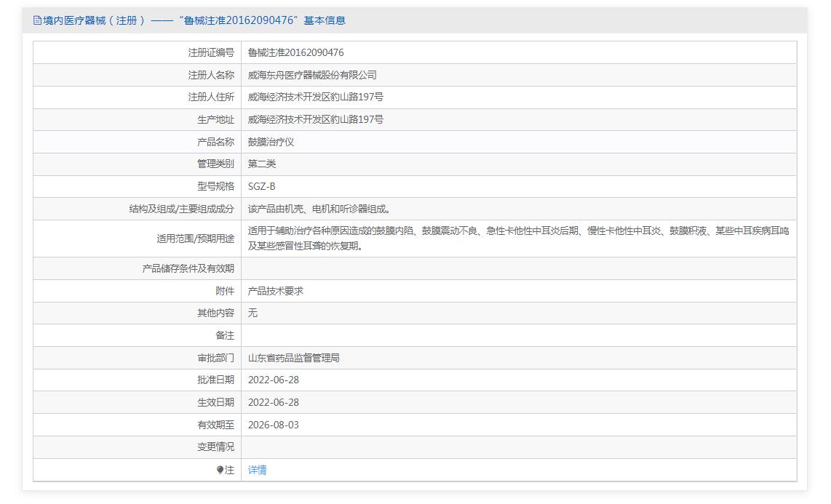831x504 pixels.
Task: Click the 附件 row label
Action: [x=225, y=291]
